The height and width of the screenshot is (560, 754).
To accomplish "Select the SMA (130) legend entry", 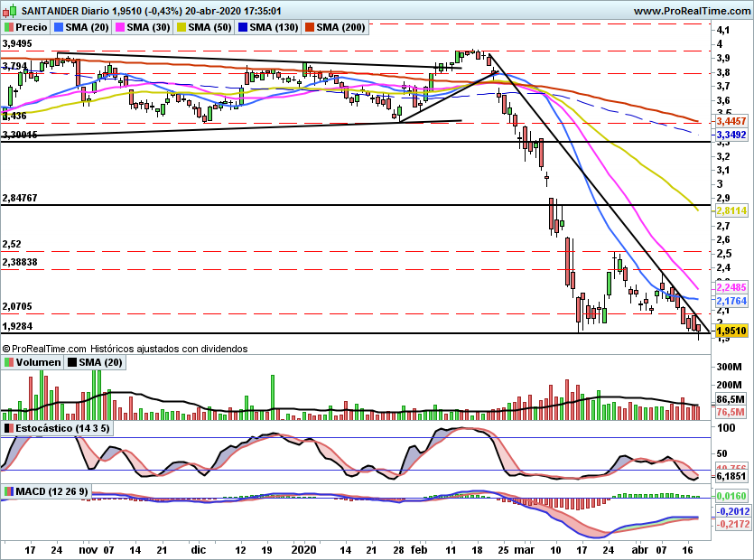I will click(268, 27).
